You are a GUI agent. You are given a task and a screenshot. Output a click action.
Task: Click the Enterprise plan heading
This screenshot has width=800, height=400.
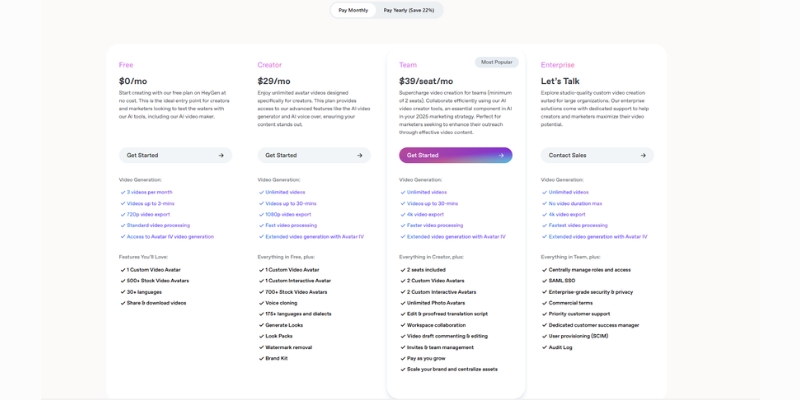(558, 65)
